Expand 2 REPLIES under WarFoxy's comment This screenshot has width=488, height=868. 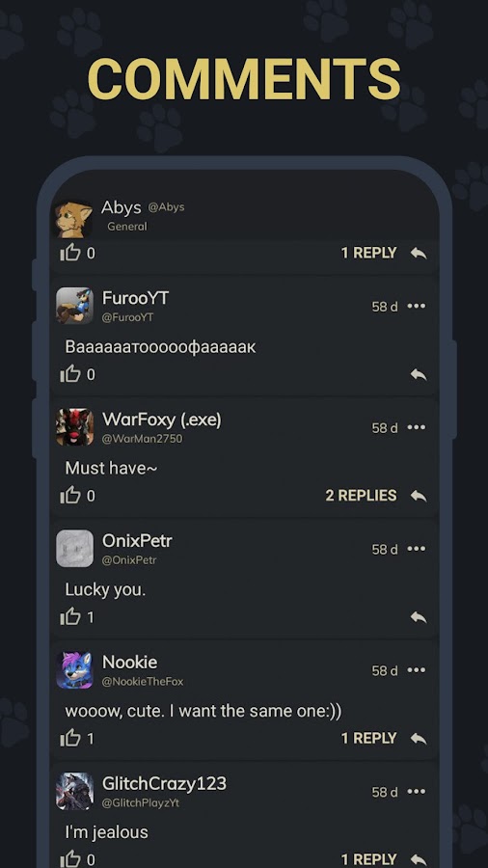[x=361, y=496]
